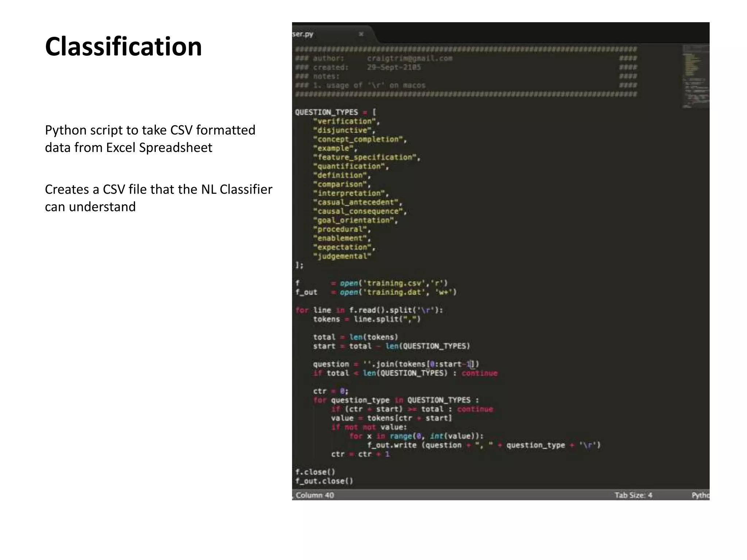
Task: Click the "procedural" string entry
Action: 342,229
